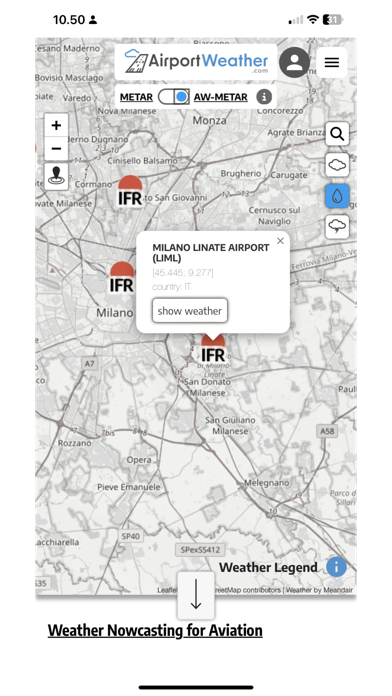Open the Weather Legend info icon
Viewport: 392px width, 696px height.
pyautogui.click(x=336, y=567)
